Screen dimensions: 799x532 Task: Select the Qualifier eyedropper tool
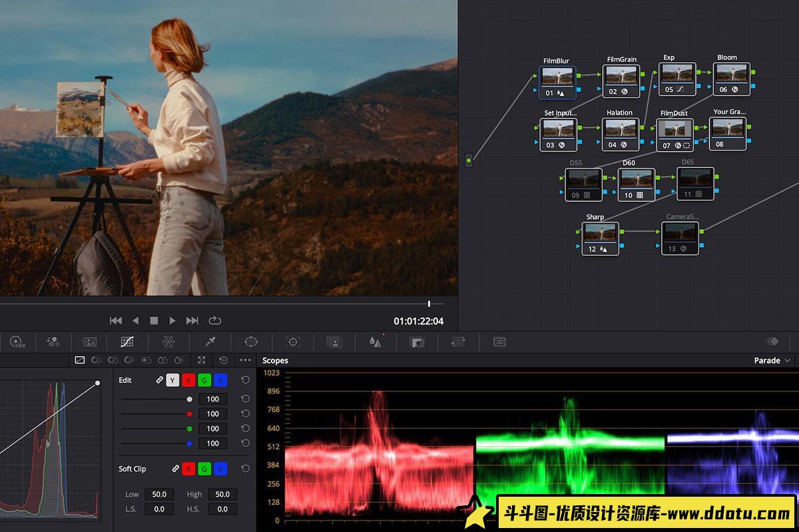210,342
